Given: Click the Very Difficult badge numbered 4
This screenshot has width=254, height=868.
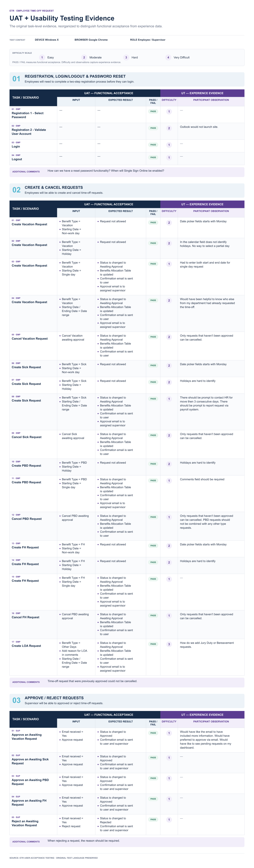Looking at the screenshot, I should (x=168, y=58).
